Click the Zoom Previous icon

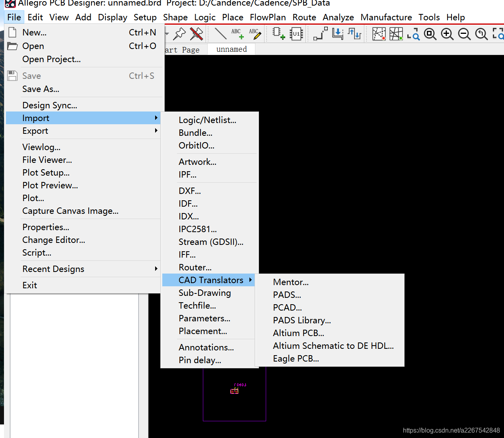tap(481, 34)
